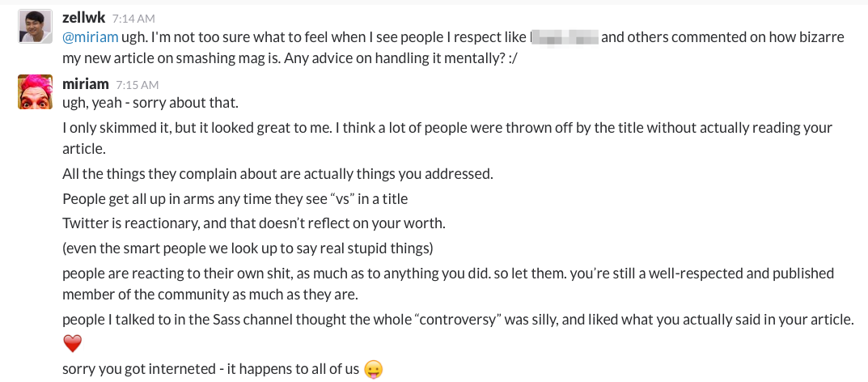Click the red heart emoji

[x=73, y=344]
